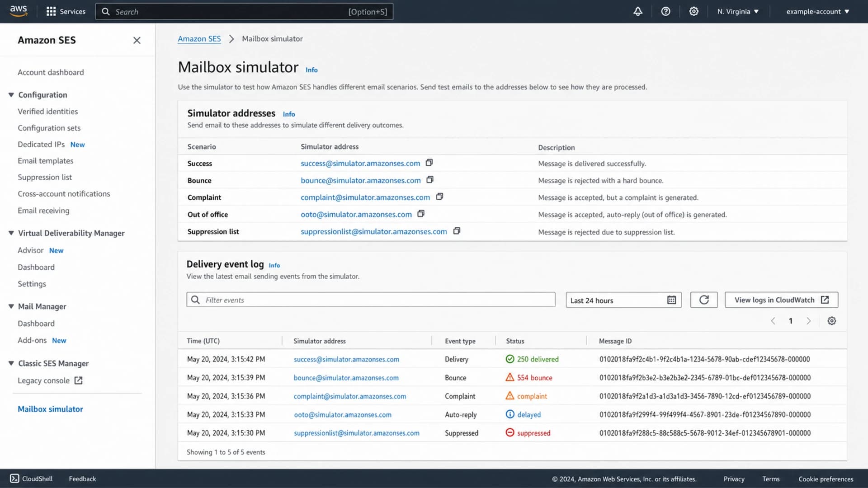This screenshot has width=868, height=488.
Task: Copy the bounce simulator address
Action: 430,180
